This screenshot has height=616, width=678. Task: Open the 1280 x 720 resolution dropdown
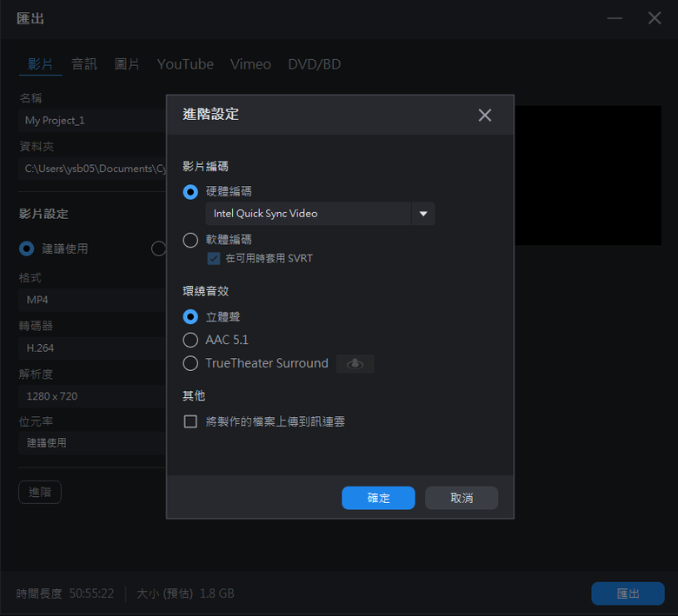pyautogui.click(x=92, y=396)
